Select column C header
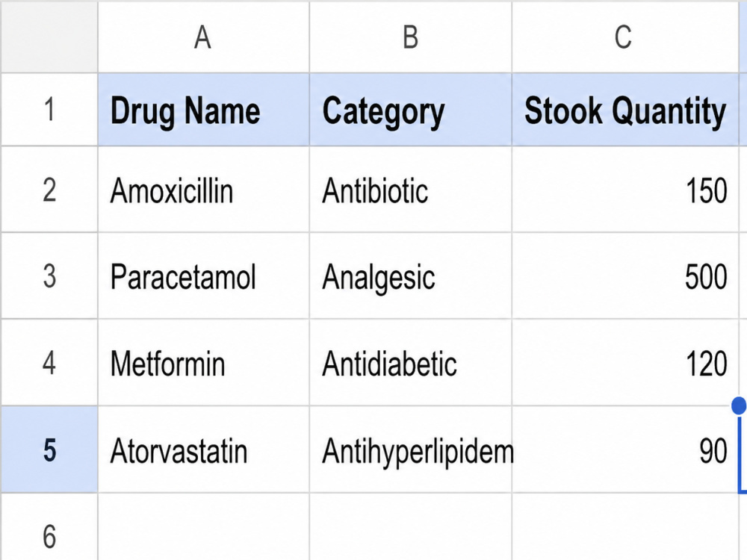Image resolution: width=747 pixels, height=560 pixels. pyautogui.click(x=625, y=37)
